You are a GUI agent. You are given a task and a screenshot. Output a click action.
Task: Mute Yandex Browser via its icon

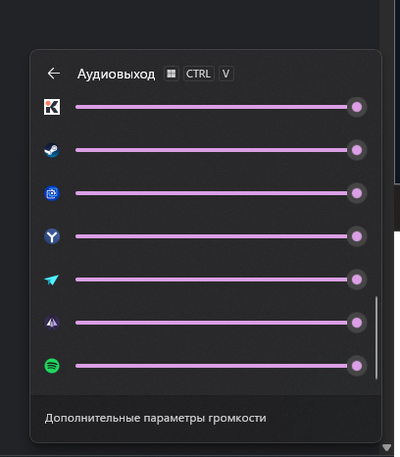52,236
